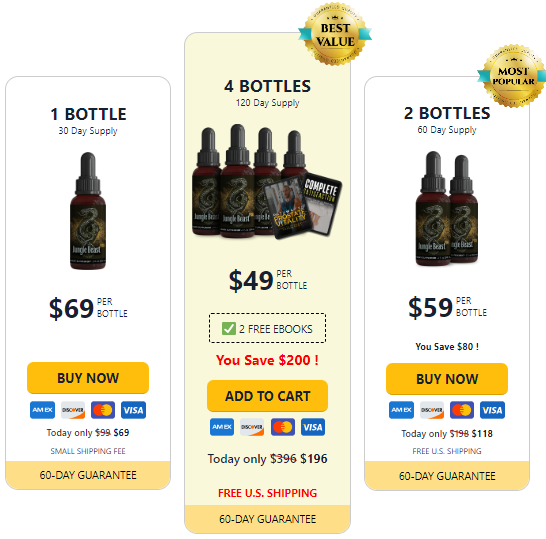Click the BUY NOW button for 1 bottle

pyautogui.click(x=88, y=378)
